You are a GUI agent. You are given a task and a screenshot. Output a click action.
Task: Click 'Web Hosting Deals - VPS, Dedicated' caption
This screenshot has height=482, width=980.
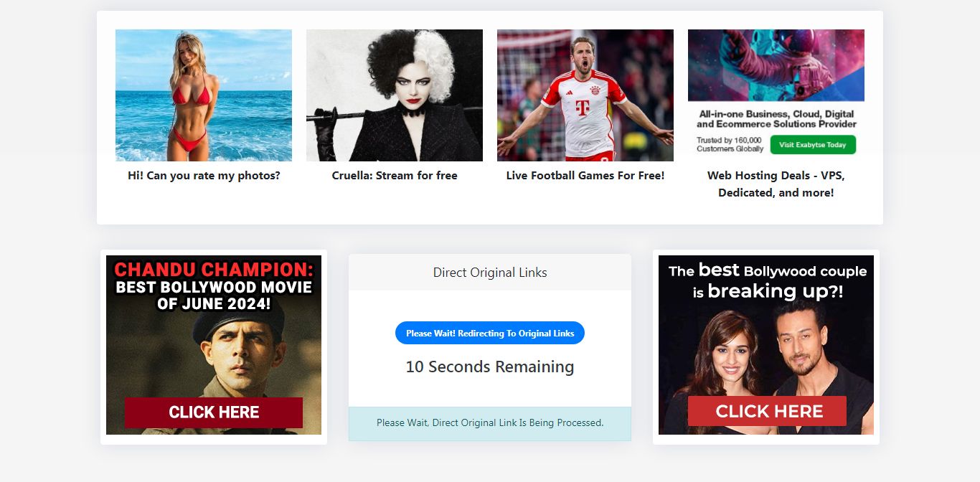point(776,184)
